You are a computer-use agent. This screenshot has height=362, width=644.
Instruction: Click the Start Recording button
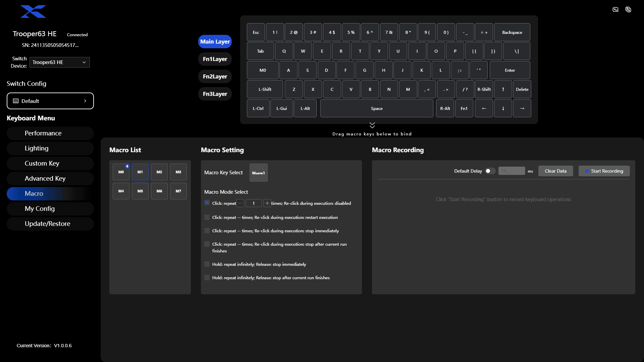pyautogui.click(x=604, y=171)
